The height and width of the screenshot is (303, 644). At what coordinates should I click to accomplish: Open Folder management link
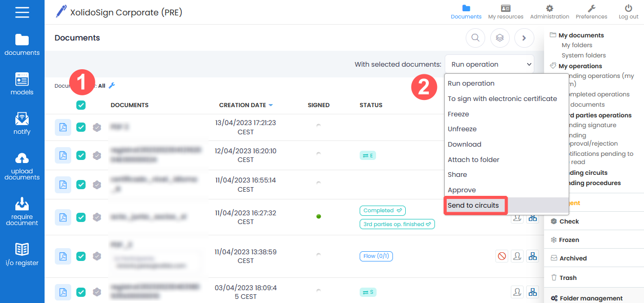pyautogui.click(x=591, y=298)
